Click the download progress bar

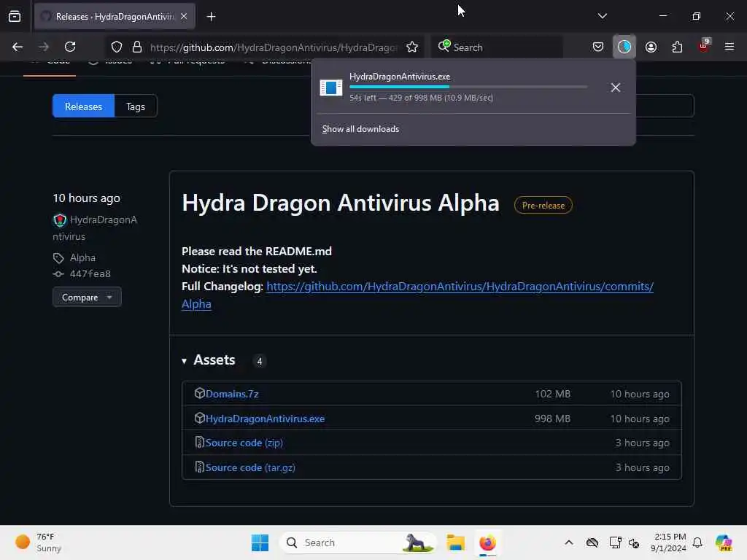point(468,87)
